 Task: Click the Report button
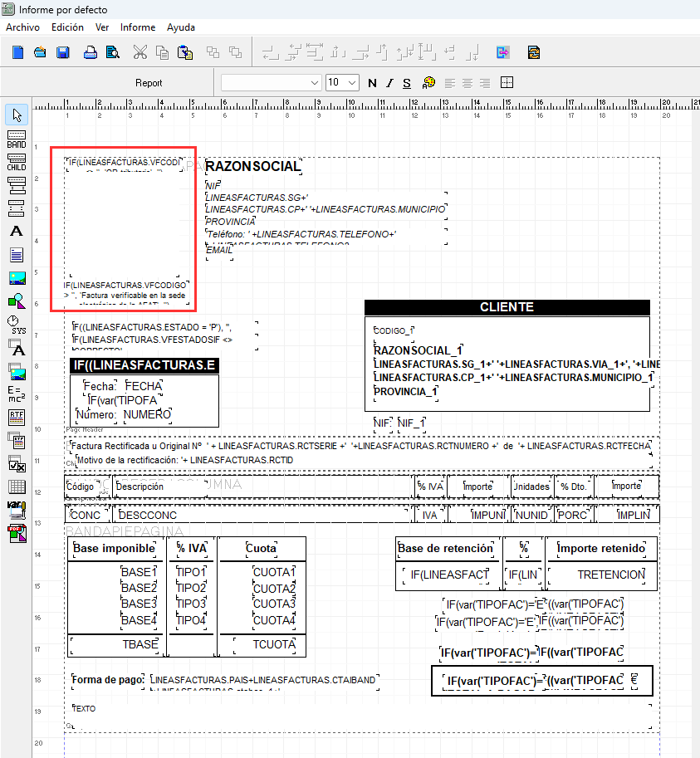(x=149, y=83)
